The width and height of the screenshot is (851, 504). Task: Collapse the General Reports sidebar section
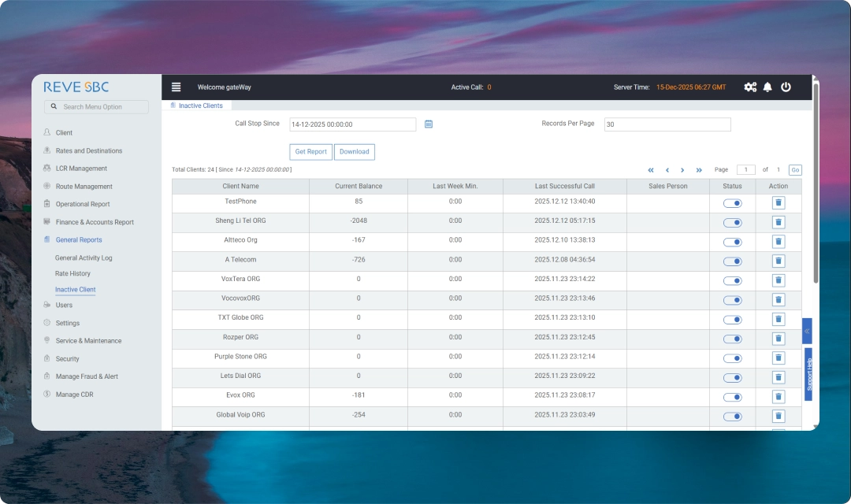[79, 240]
